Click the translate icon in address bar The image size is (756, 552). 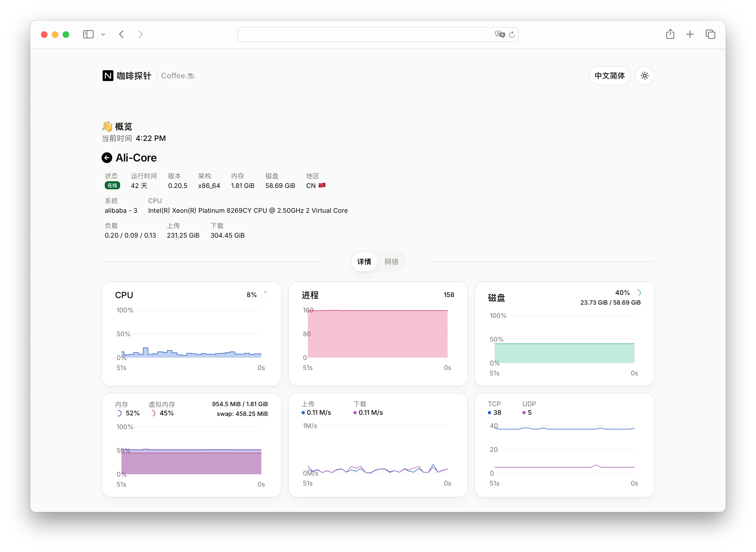point(500,34)
